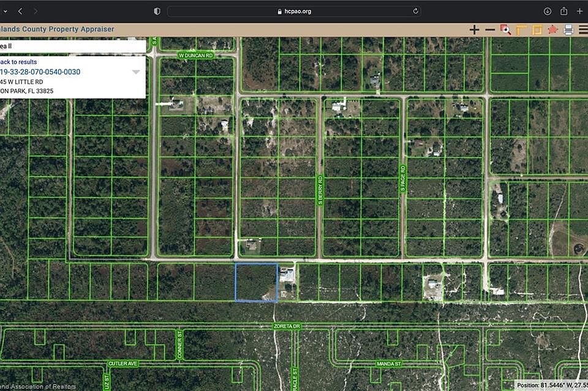Open the sidebar dropdown chevron in the toolbar
This screenshot has width=588, height=391.
coord(4,11)
